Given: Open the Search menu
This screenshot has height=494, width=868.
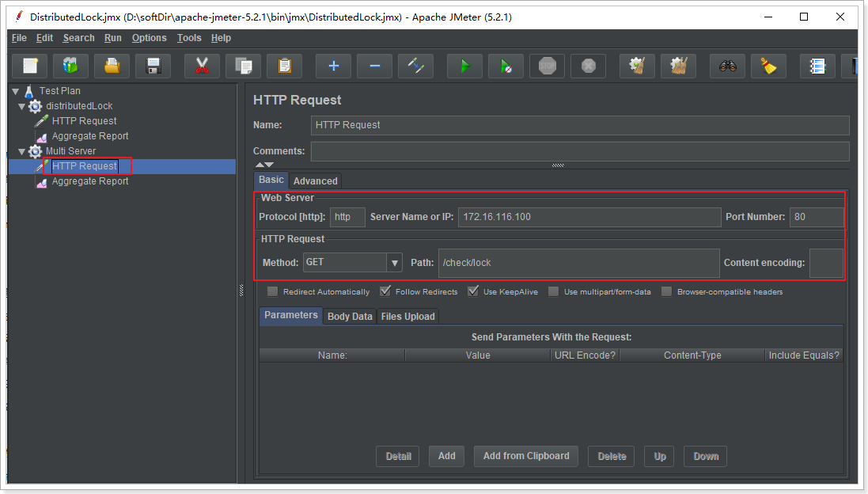Looking at the screenshot, I should pyautogui.click(x=78, y=38).
